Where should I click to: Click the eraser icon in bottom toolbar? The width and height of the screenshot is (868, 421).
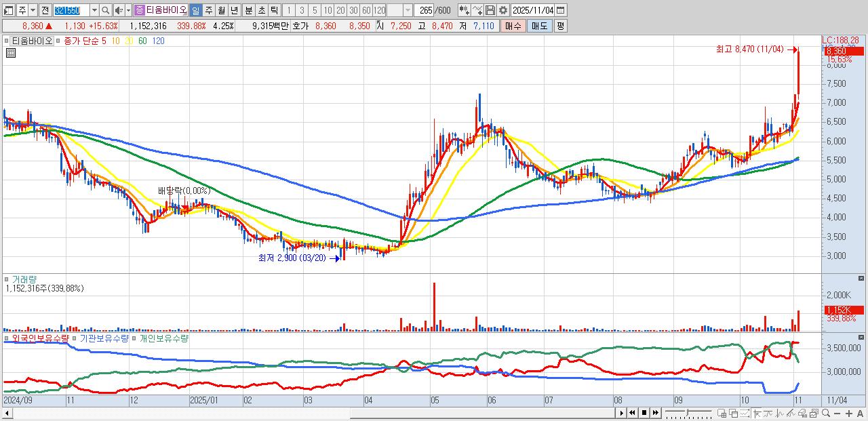click(x=802, y=413)
